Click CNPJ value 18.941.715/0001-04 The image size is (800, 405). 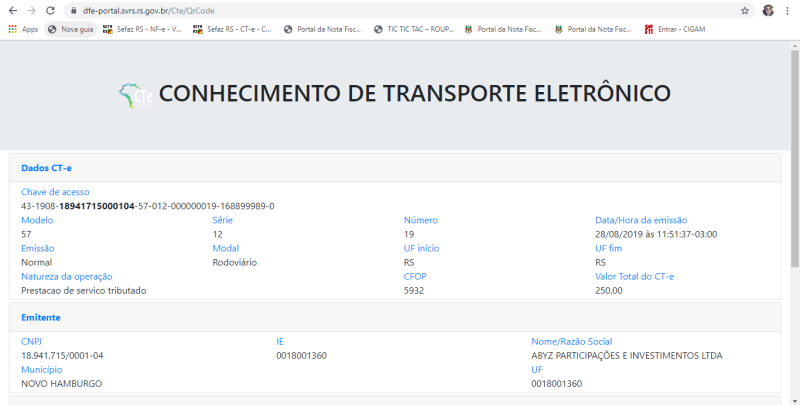(62, 356)
